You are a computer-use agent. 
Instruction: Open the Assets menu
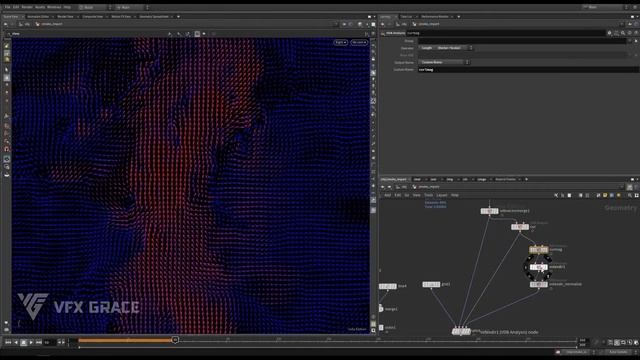click(x=40, y=7)
